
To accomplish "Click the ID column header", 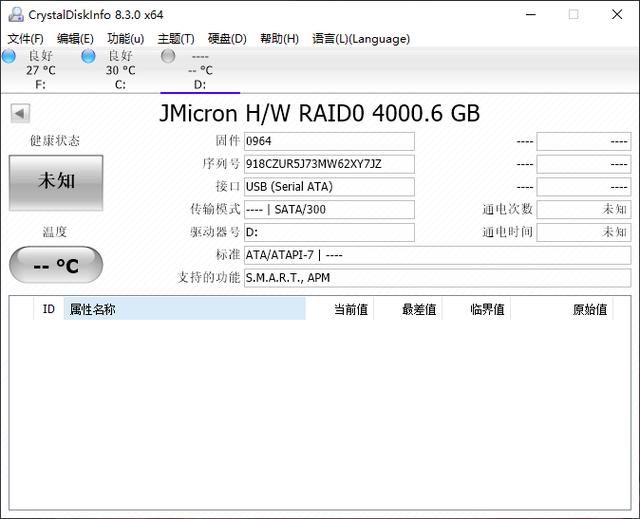I will pyautogui.click(x=49, y=309).
